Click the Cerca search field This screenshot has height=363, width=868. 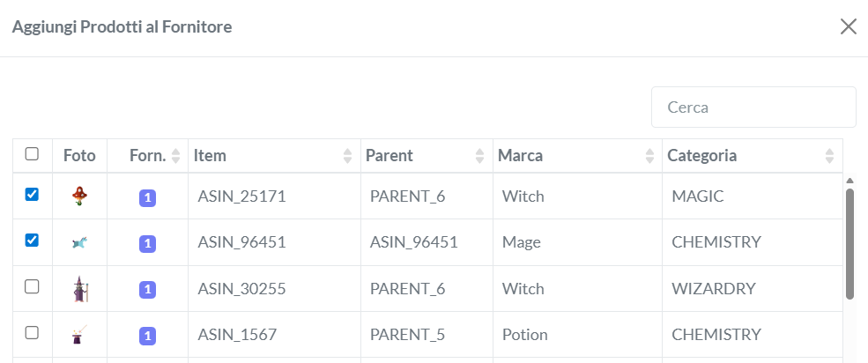[x=753, y=107]
